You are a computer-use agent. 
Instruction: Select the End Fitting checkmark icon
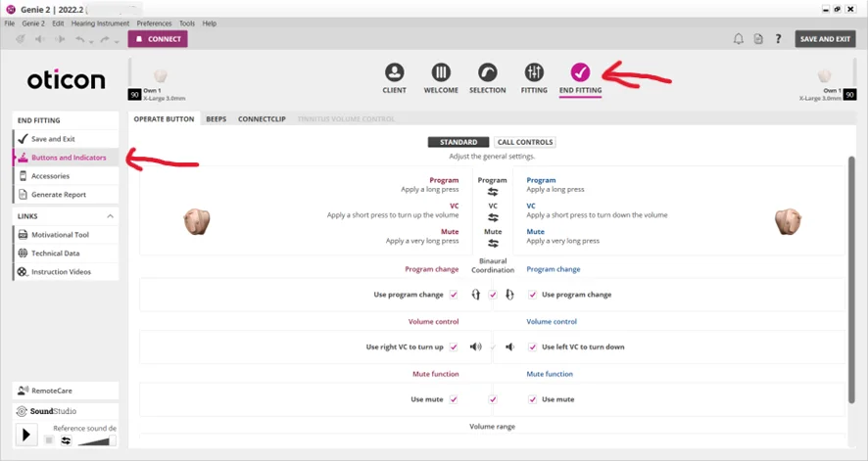tap(580, 72)
